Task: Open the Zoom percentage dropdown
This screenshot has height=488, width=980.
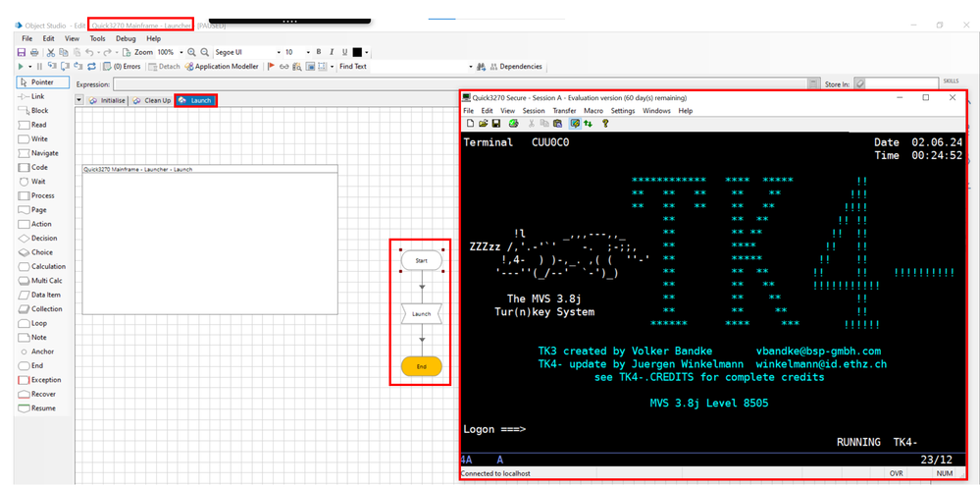Action: (x=180, y=52)
